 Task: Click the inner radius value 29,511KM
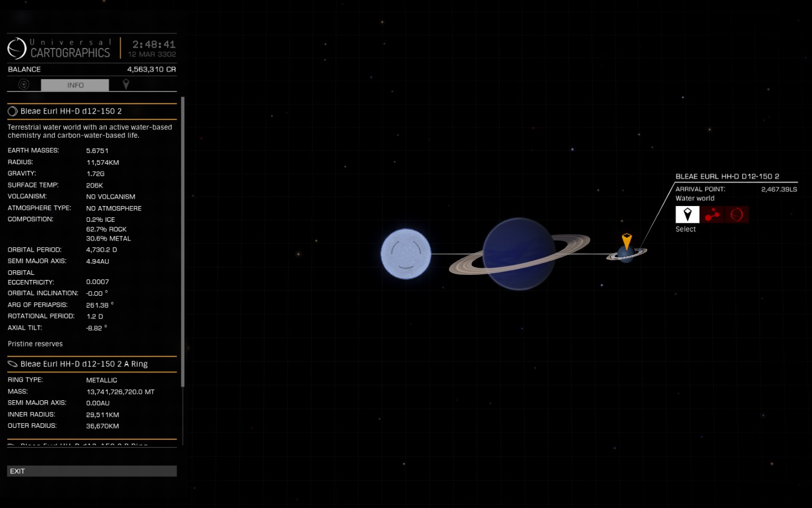[x=103, y=415]
